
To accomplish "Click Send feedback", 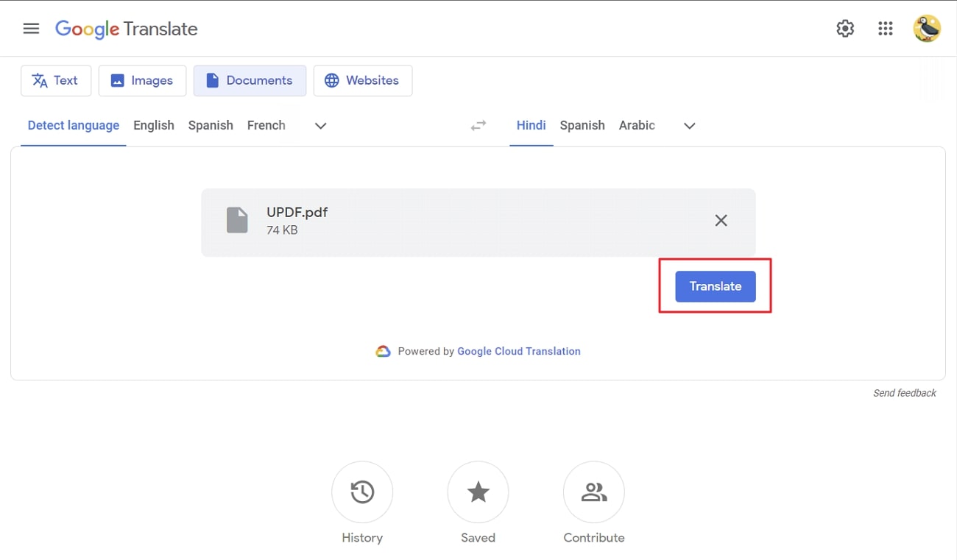I will 904,392.
